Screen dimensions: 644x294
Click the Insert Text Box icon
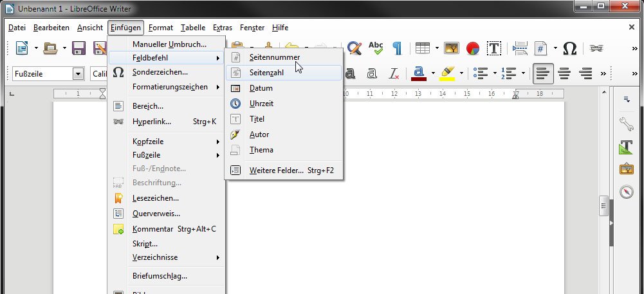[x=494, y=48]
